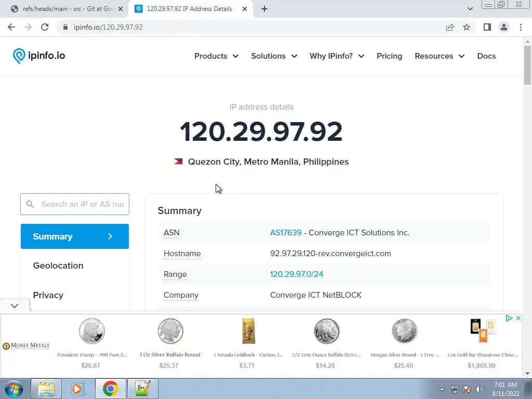The height and width of the screenshot is (399, 532).
Task: Click the Converge ICT NetBLOCK value
Action: pyautogui.click(x=316, y=295)
